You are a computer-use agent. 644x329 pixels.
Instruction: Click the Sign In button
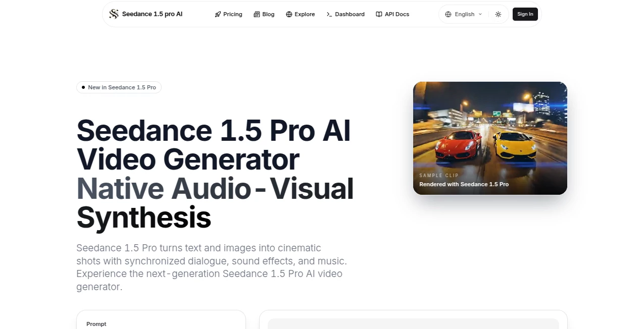coord(525,14)
